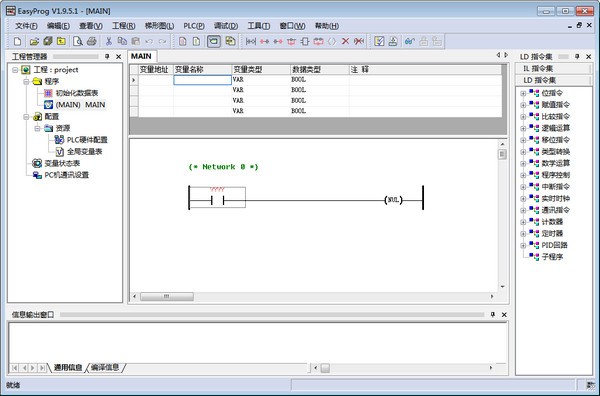The image size is (600, 396).
Task: Click the Cut scissors toolbar icon
Action: (x=109, y=41)
